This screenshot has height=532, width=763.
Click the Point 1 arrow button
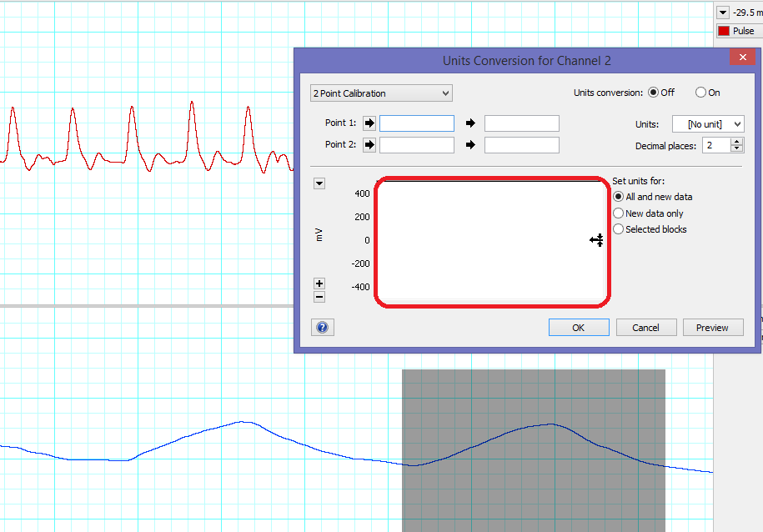[x=370, y=123]
